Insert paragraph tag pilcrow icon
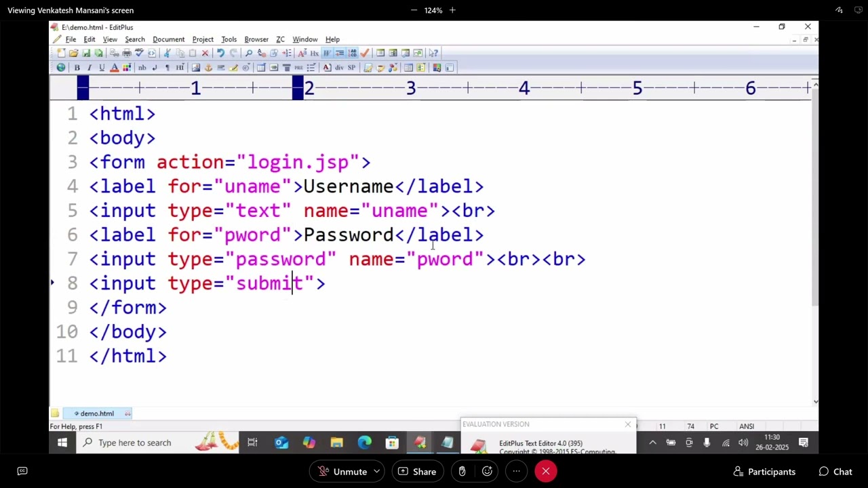The image size is (868, 488). tap(167, 68)
